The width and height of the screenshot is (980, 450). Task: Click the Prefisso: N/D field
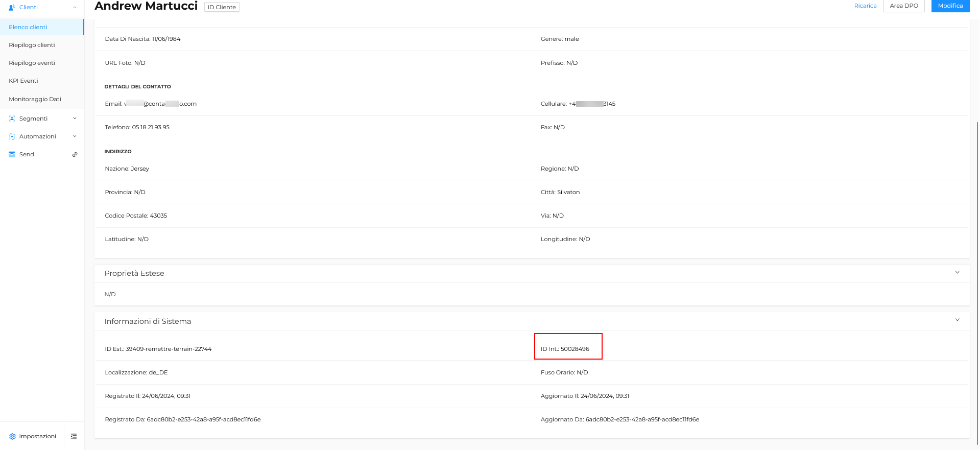559,63
